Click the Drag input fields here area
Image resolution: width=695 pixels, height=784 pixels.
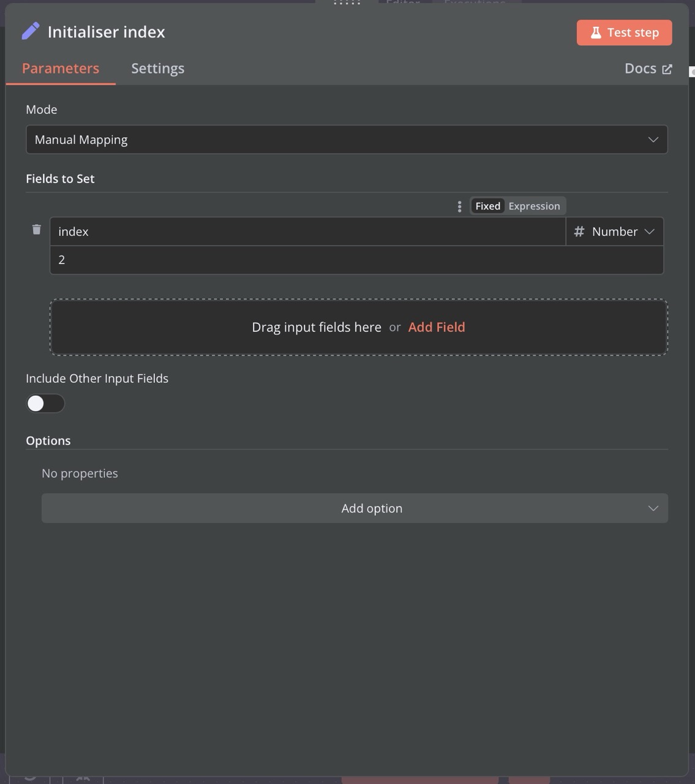(x=316, y=327)
